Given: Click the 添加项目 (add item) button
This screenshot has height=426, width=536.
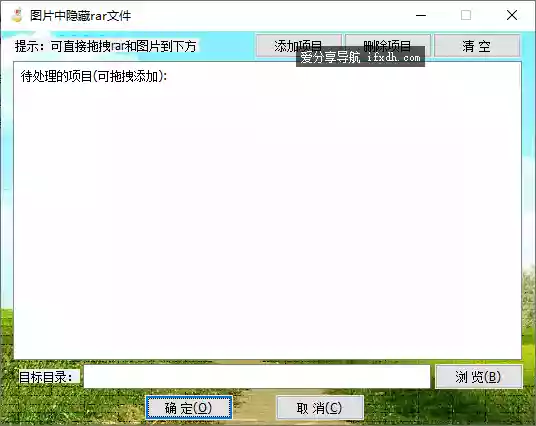Looking at the screenshot, I should [x=298, y=45].
